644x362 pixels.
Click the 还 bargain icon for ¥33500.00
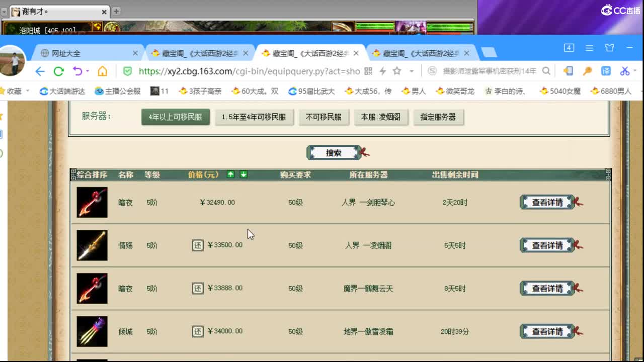[198, 245]
